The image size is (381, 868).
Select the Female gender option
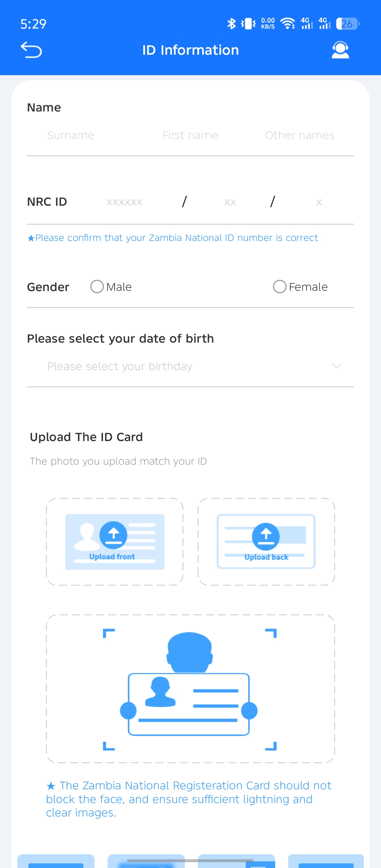[x=280, y=287]
